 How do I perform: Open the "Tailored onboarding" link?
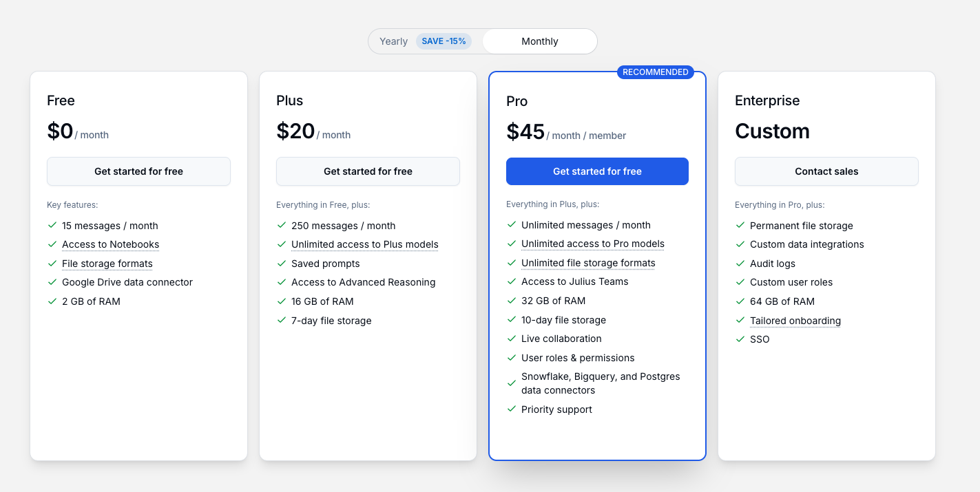point(795,321)
